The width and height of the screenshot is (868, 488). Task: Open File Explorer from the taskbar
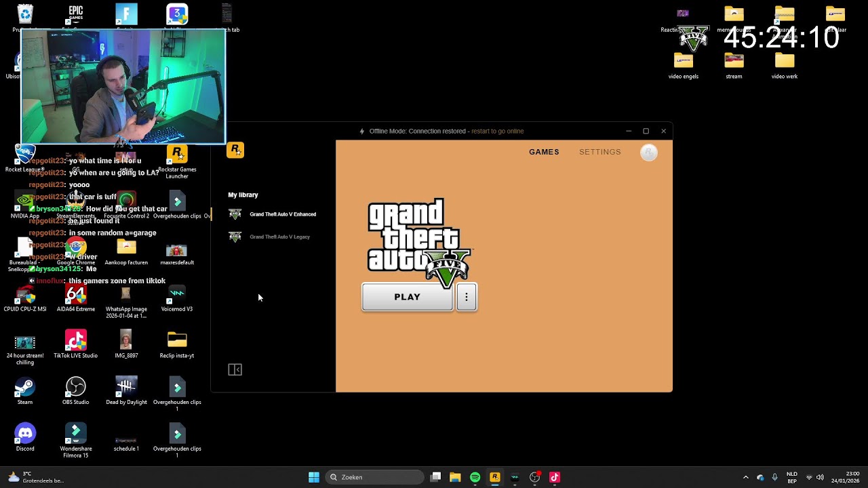point(455,477)
